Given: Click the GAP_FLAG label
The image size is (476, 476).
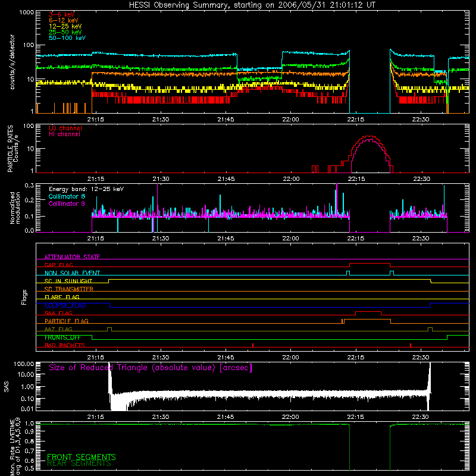Looking at the screenshot, I should [x=58, y=265].
